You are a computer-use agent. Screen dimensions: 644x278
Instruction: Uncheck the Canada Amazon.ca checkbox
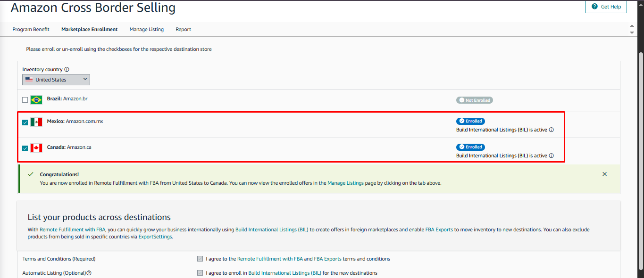tap(25, 148)
